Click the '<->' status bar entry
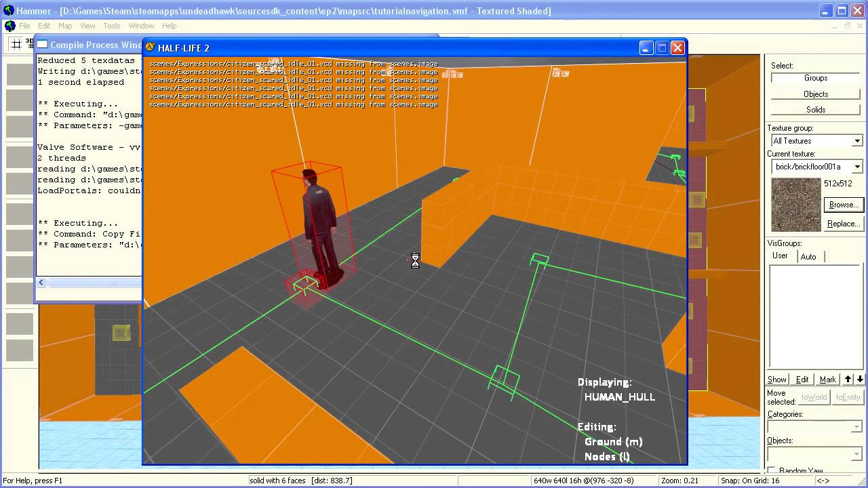The width and height of the screenshot is (868, 488). click(x=823, y=481)
